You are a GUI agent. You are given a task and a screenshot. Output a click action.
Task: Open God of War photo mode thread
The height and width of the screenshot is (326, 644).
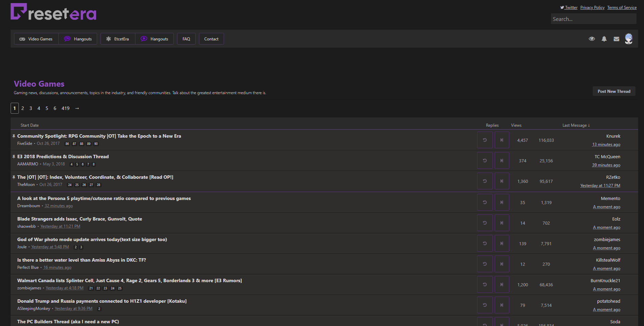coord(92,239)
